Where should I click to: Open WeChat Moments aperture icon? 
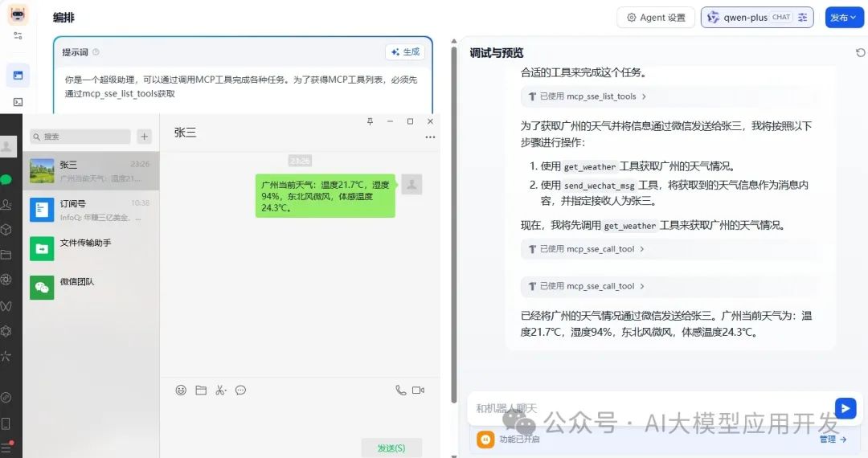pyautogui.click(x=6, y=280)
